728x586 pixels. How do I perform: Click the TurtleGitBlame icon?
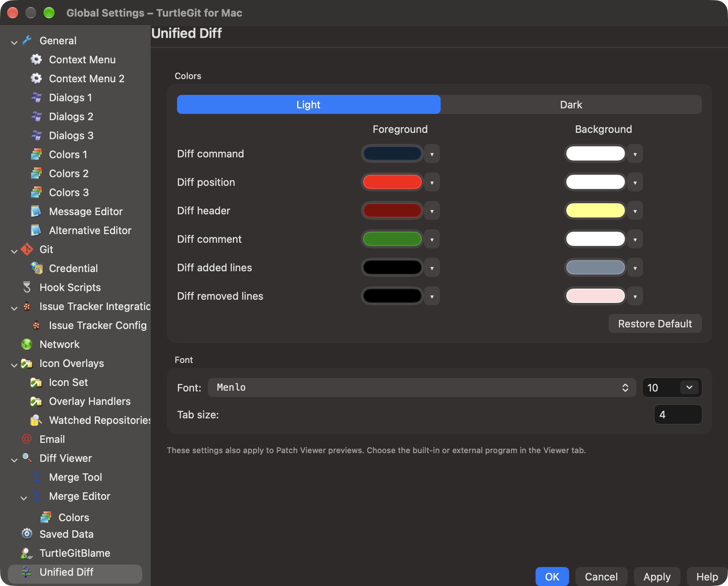coord(27,553)
